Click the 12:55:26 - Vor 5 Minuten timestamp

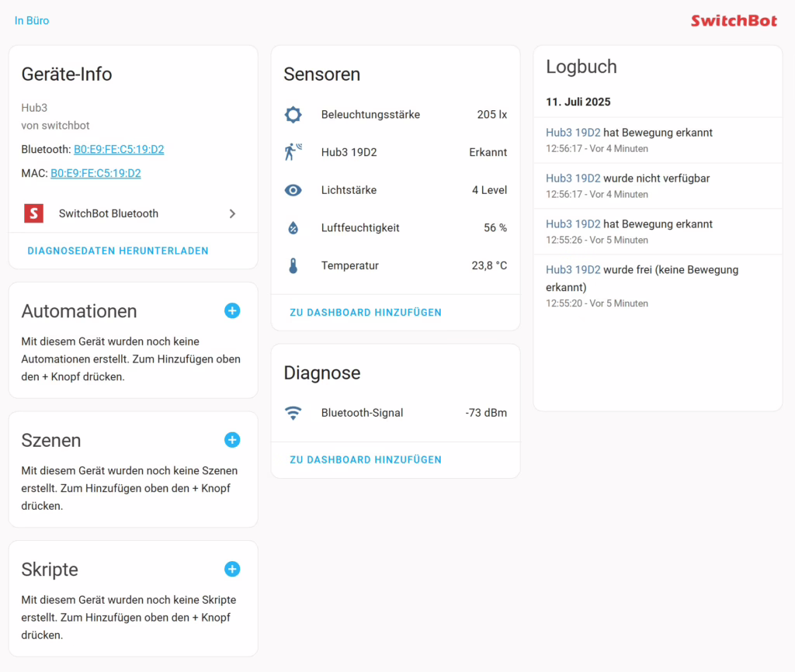pyautogui.click(x=597, y=241)
